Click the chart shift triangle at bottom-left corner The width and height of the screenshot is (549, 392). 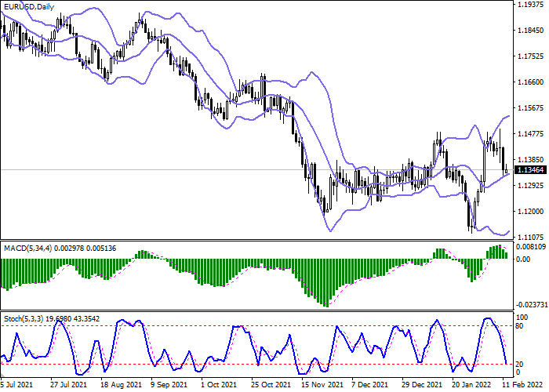pyautogui.click(x=2, y=375)
